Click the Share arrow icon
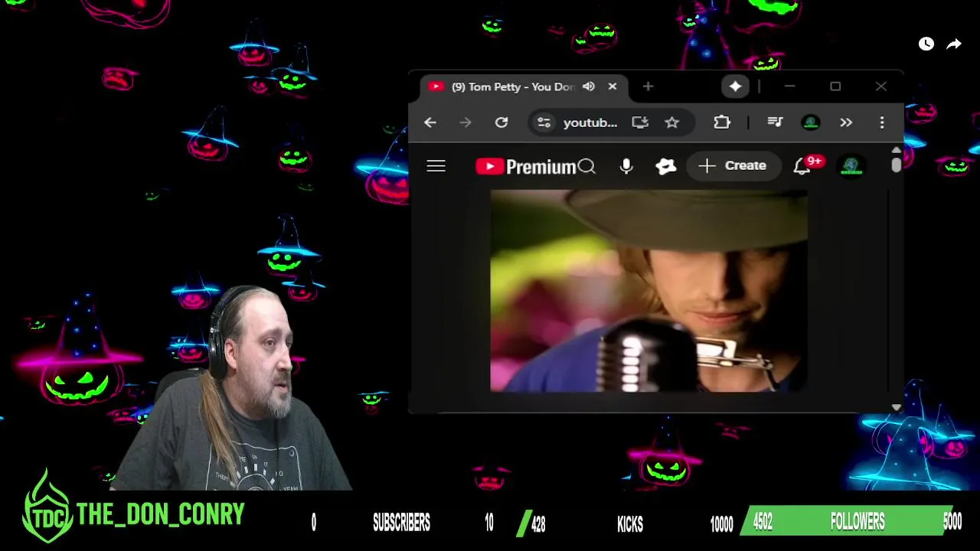 click(x=954, y=44)
